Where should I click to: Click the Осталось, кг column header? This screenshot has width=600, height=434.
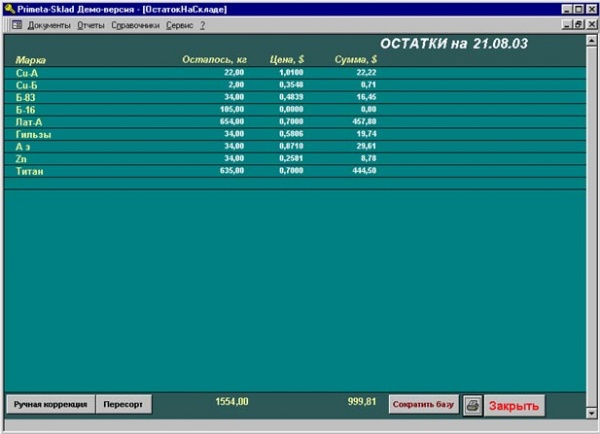point(214,60)
